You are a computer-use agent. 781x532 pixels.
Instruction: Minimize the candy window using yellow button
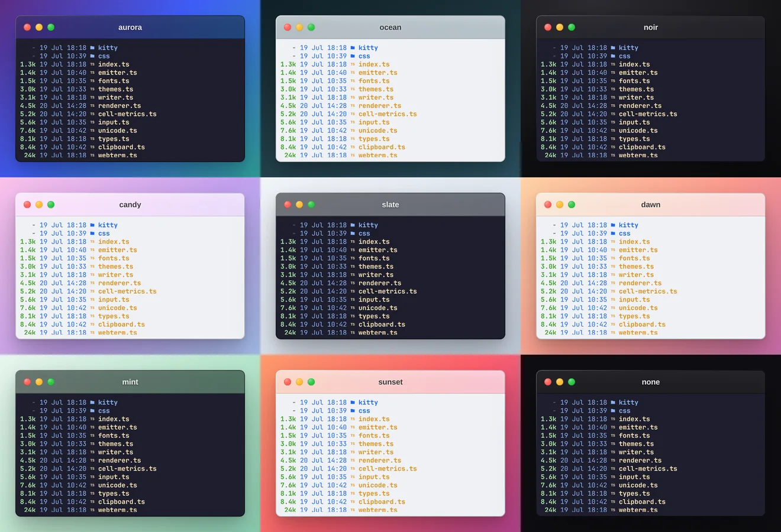pyautogui.click(x=39, y=205)
